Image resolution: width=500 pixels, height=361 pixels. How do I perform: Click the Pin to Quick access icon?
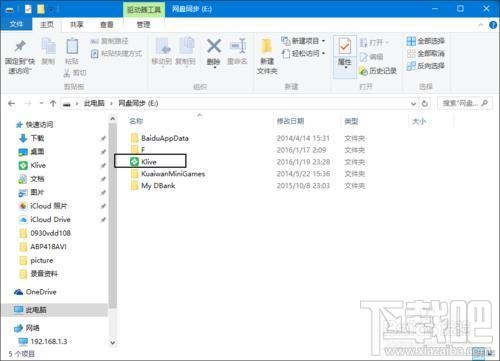[x=20, y=47]
